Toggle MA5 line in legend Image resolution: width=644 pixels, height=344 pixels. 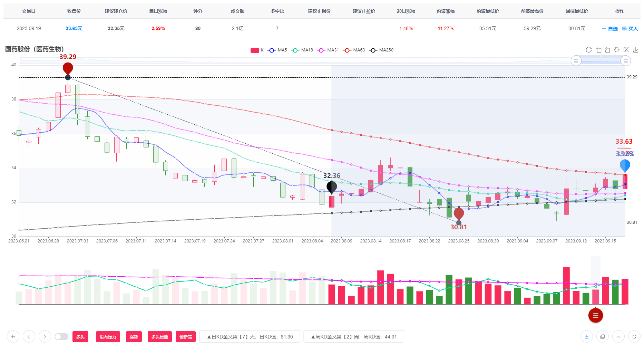click(278, 50)
